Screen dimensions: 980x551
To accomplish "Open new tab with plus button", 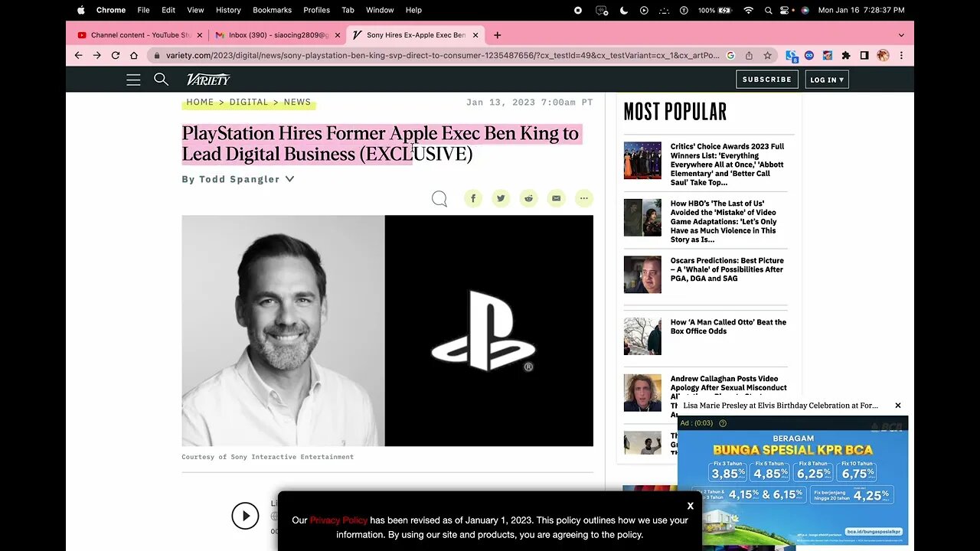I will pos(497,35).
